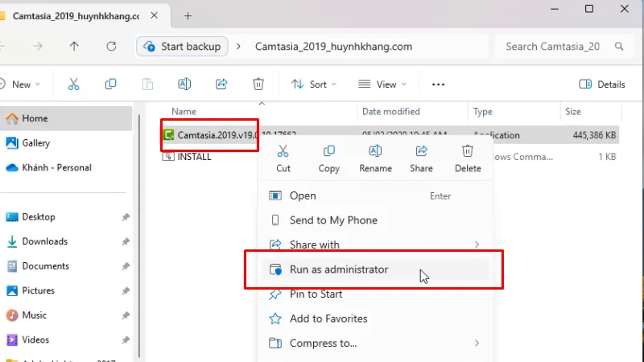Screen dimensions: 644x362
Task: Toggle the Details pane button
Action: pyautogui.click(x=602, y=84)
